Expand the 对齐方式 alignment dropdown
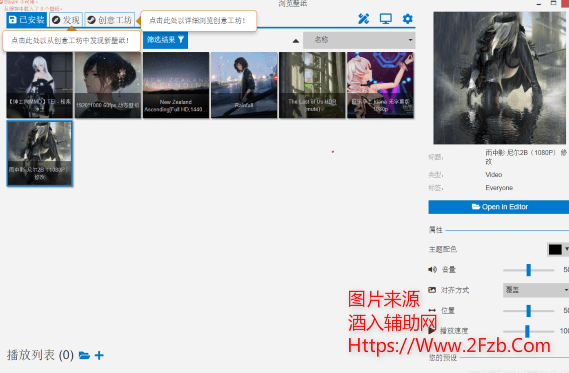569x373 pixels. coord(536,290)
